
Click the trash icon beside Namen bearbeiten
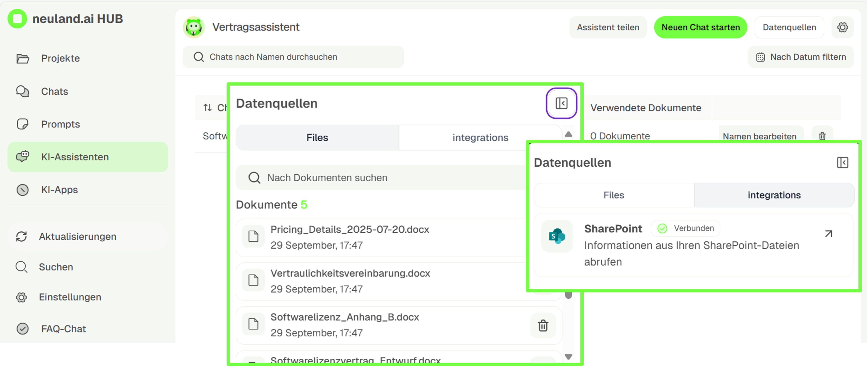click(822, 136)
